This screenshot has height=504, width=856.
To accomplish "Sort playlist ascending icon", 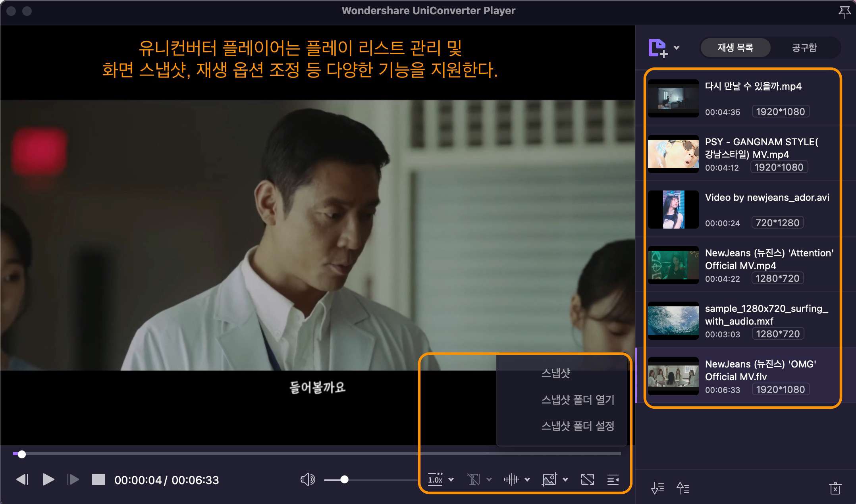I will pyautogui.click(x=683, y=488).
